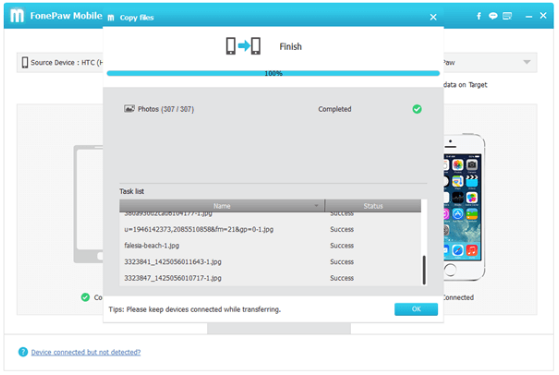Screen dimensions: 559x375
Task: Click the task list vertical scrollbar
Action: click(424, 270)
